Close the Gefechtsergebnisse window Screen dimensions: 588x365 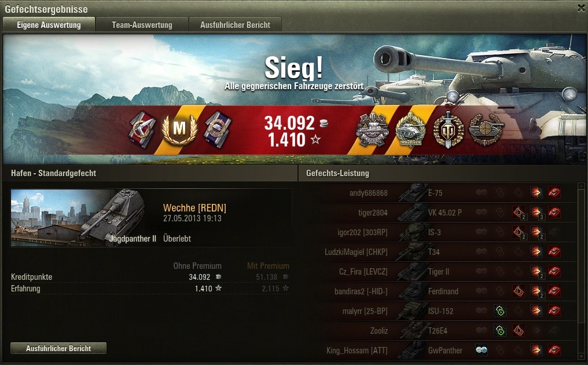click(x=581, y=8)
